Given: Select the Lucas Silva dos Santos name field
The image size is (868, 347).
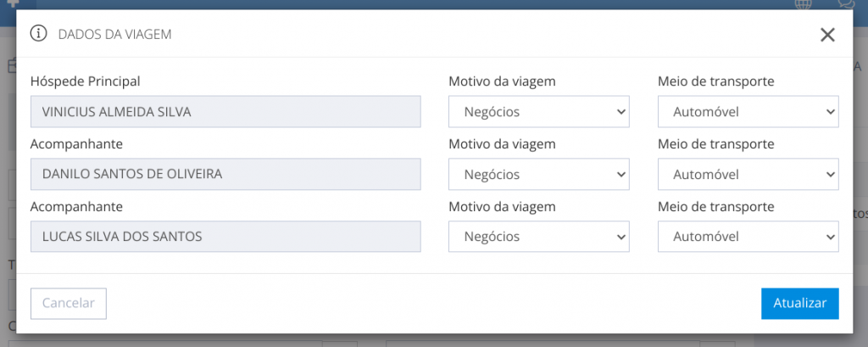Looking at the screenshot, I should (225, 237).
